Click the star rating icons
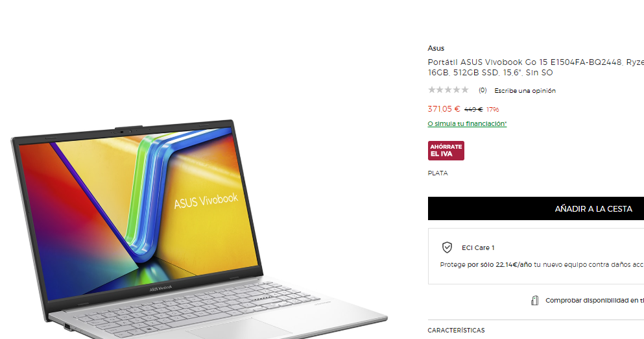Screen dimensions: 644x339 pos(448,90)
